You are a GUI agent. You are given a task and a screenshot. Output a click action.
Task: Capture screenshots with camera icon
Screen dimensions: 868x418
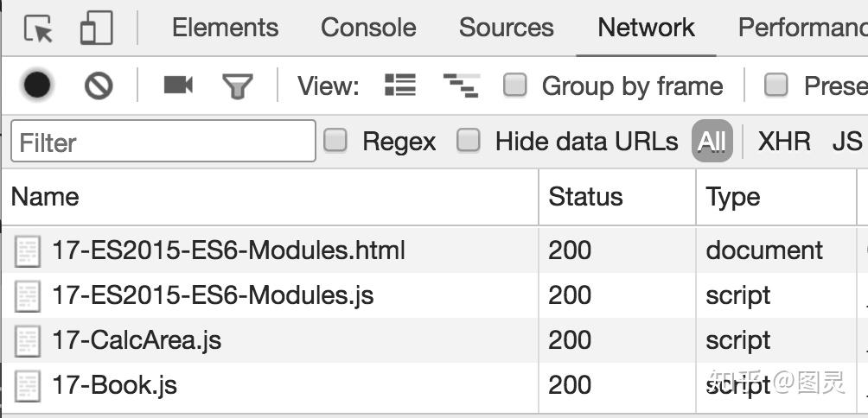178,85
